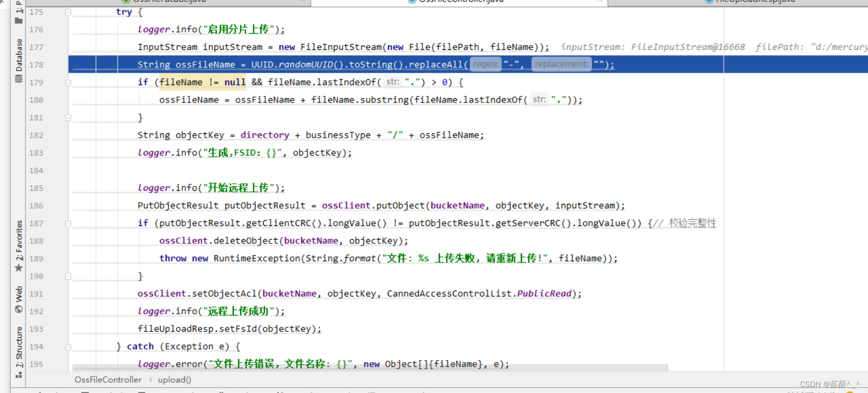The height and width of the screenshot is (393, 868).
Task: Click the 'directory' field on line 182
Action: click(x=265, y=135)
